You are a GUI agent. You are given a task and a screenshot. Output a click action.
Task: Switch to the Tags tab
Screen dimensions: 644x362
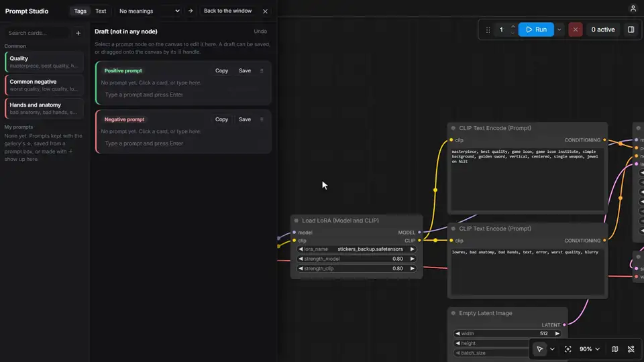point(80,11)
